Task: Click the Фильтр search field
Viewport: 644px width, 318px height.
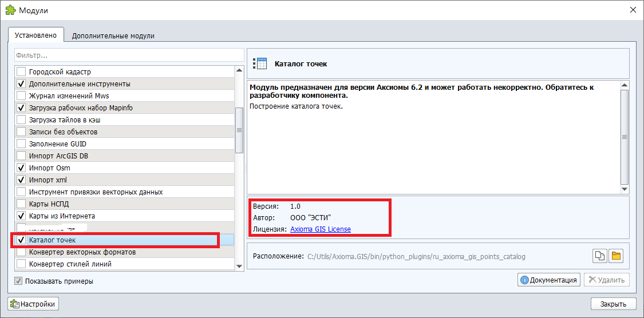Action: point(129,55)
